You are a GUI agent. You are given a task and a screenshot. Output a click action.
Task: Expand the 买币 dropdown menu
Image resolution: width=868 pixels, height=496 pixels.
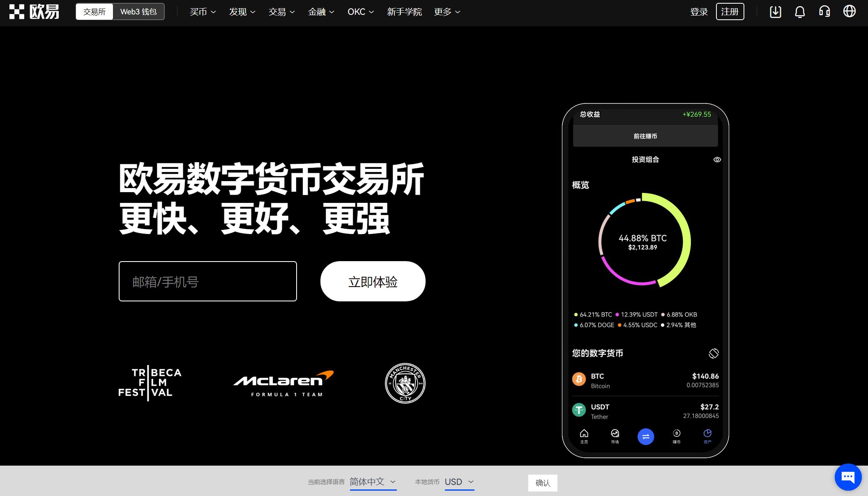[202, 12]
